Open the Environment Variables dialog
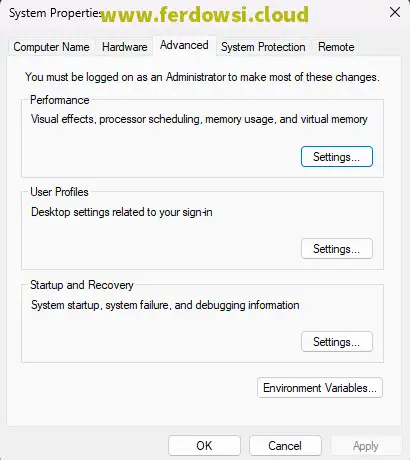Image resolution: width=410 pixels, height=460 pixels. click(x=320, y=388)
